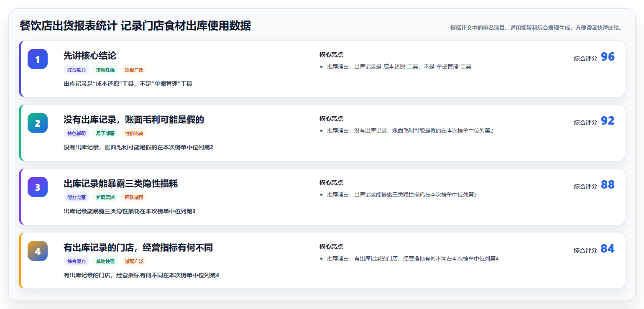
Task: Click 核心亮点 heading in the rank 4 card
Action: (x=331, y=246)
